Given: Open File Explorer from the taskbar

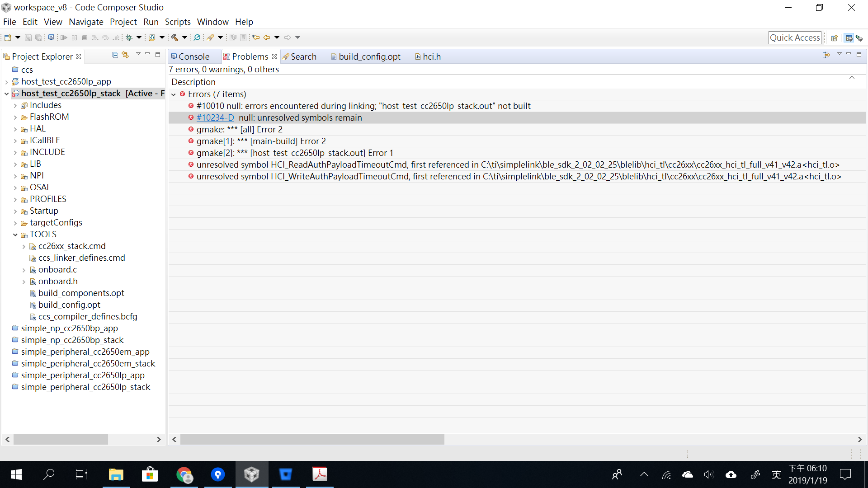Looking at the screenshot, I should (x=116, y=474).
